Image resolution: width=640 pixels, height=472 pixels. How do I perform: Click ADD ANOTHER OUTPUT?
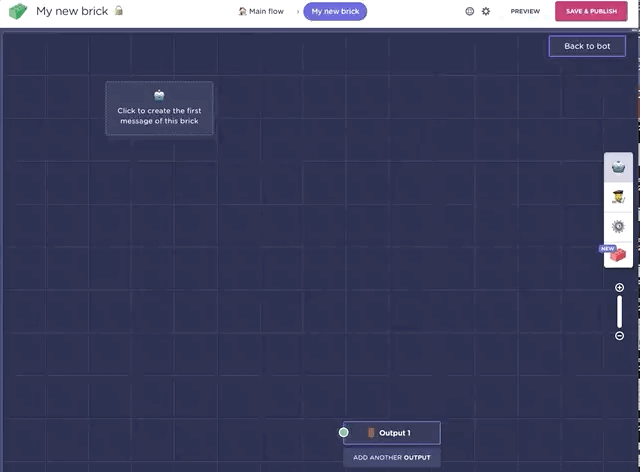(x=392, y=457)
